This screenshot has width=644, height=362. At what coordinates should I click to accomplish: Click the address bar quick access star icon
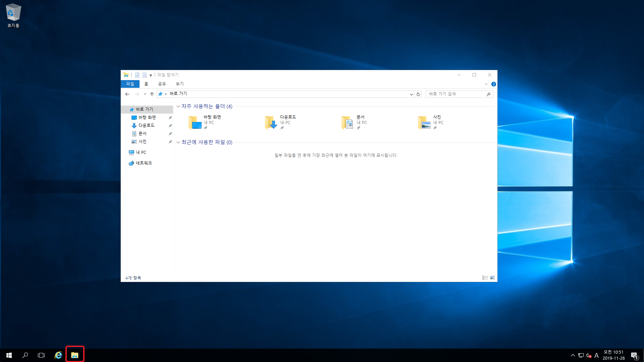click(x=160, y=94)
